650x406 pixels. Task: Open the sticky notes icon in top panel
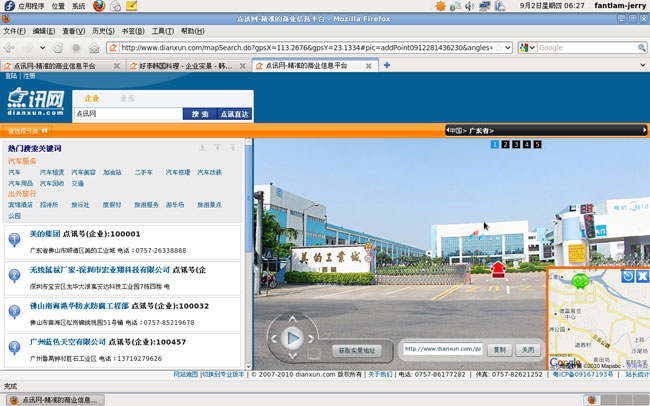[x=132, y=6]
